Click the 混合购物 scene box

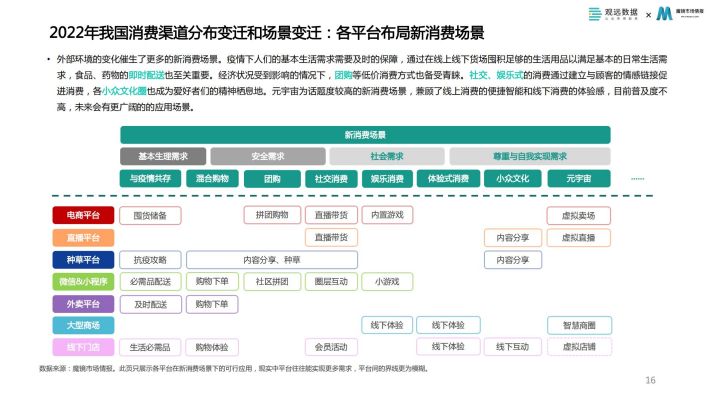pos(212,178)
